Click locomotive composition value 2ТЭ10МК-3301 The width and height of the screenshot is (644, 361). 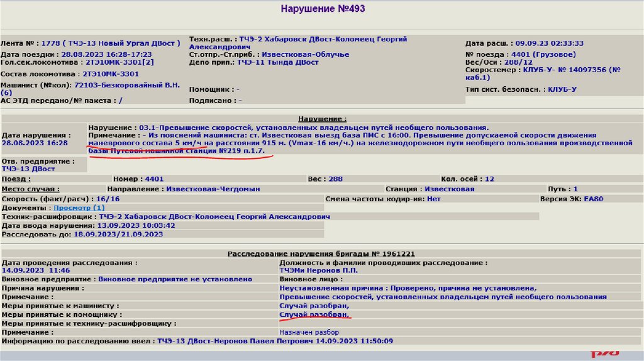coord(111,74)
